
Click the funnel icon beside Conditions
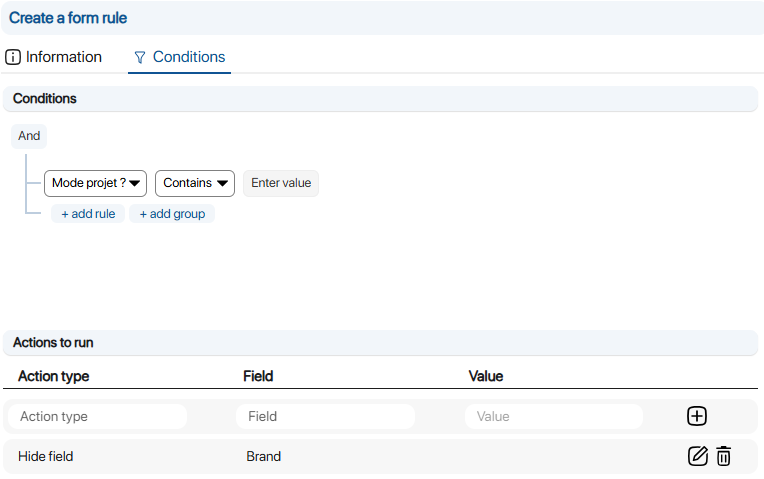[140, 58]
